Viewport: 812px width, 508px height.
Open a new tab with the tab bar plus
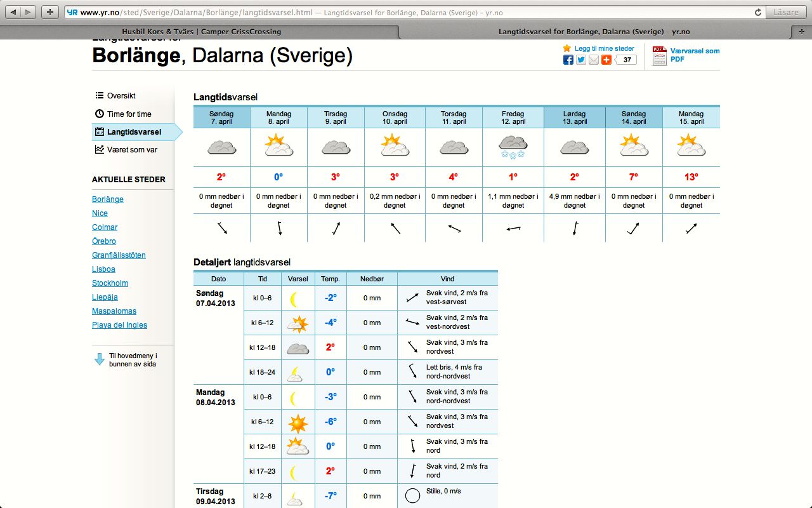click(50, 12)
